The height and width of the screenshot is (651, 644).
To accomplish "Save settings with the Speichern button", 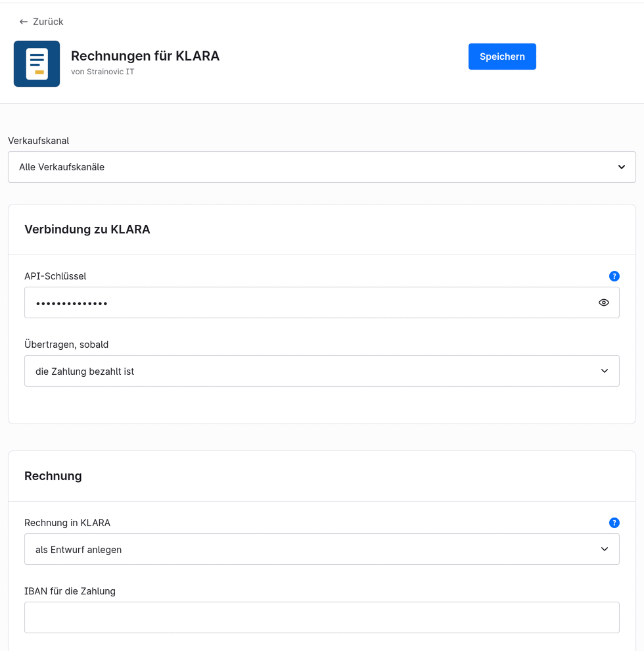I will [x=502, y=57].
